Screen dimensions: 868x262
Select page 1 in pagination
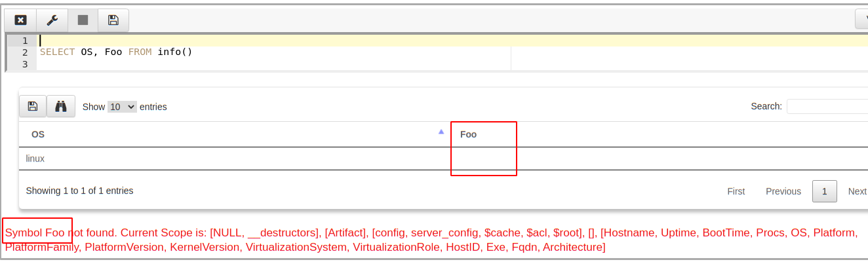824,191
